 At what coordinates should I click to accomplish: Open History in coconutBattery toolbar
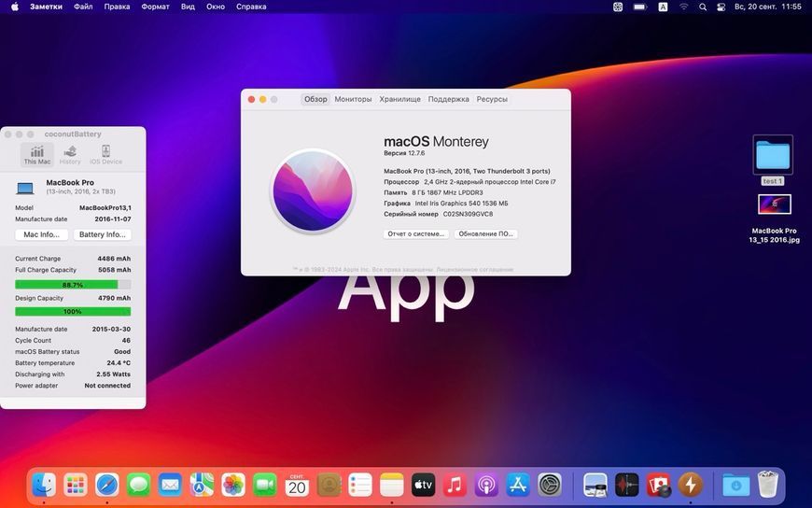click(70, 154)
